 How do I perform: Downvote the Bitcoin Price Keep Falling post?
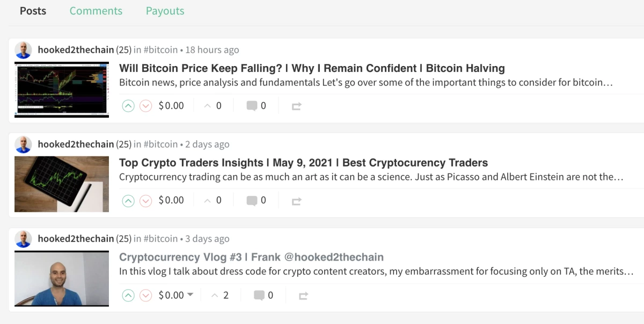tap(145, 106)
